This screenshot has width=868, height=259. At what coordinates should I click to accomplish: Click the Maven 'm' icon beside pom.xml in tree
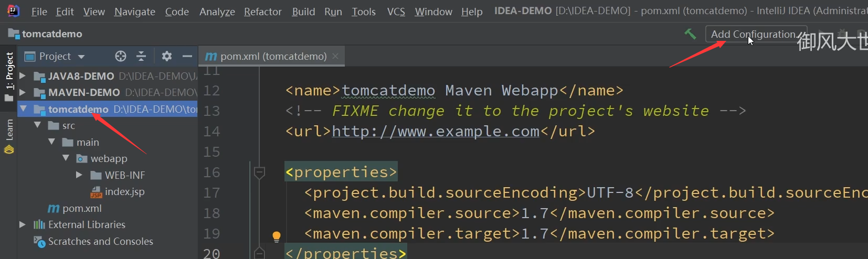(54, 209)
